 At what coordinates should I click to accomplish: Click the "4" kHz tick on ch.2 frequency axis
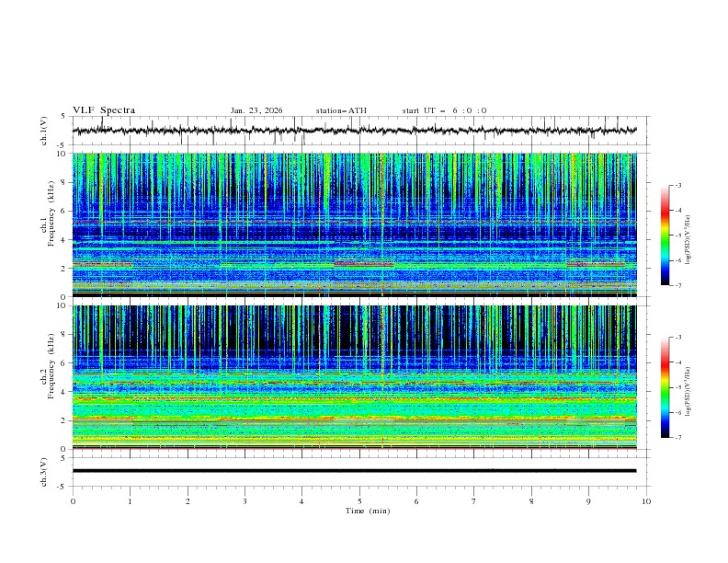click(64, 392)
